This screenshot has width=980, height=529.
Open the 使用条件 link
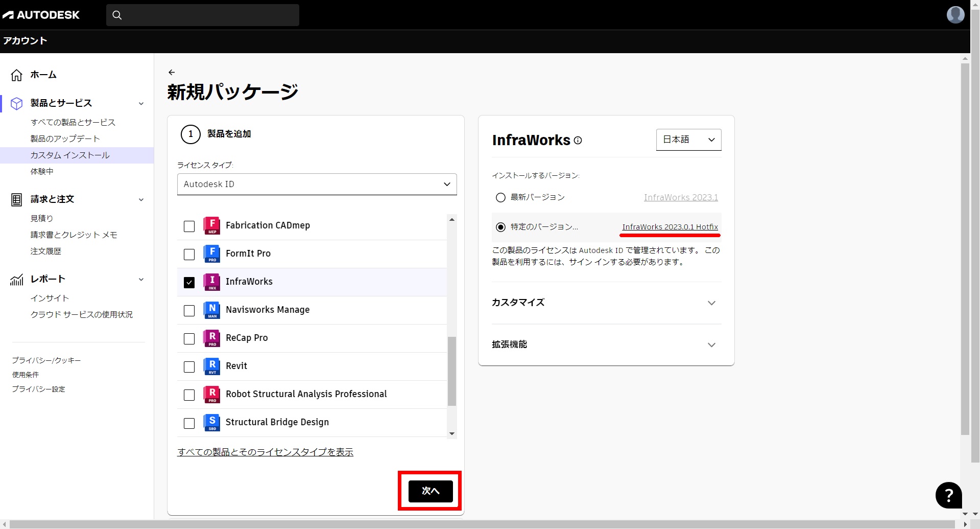pyautogui.click(x=26, y=375)
